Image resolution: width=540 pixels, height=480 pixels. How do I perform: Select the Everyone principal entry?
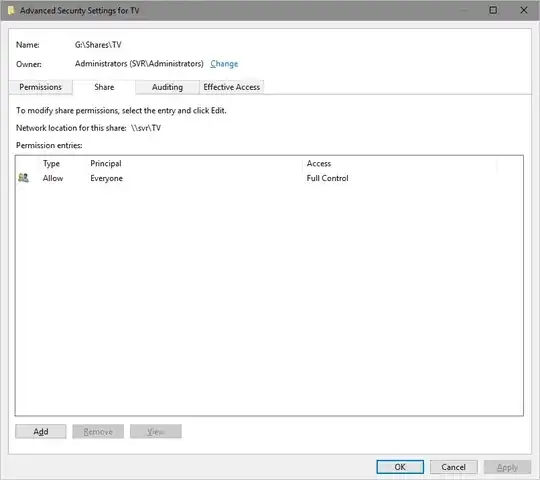pos(106,178)
